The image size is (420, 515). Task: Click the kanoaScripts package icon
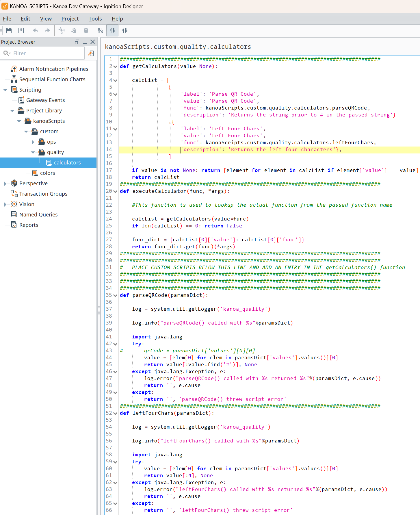click(28, 121)
